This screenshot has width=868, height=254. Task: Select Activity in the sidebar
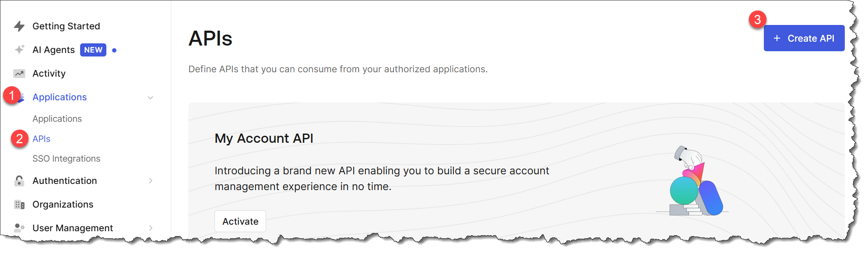49,73
